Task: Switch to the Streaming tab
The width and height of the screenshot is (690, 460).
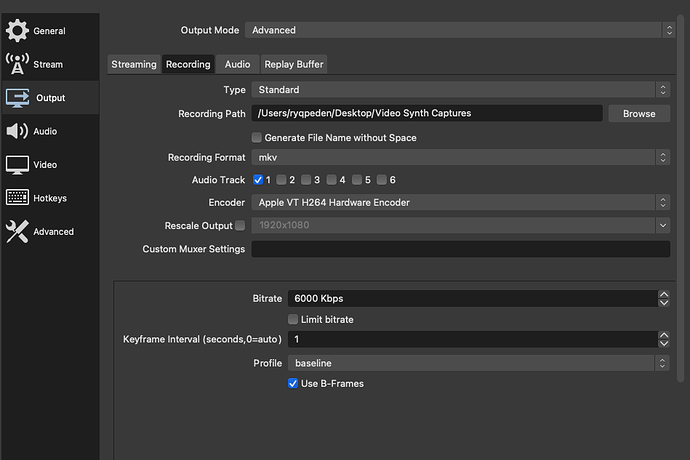Action: [x=134, y=64]
